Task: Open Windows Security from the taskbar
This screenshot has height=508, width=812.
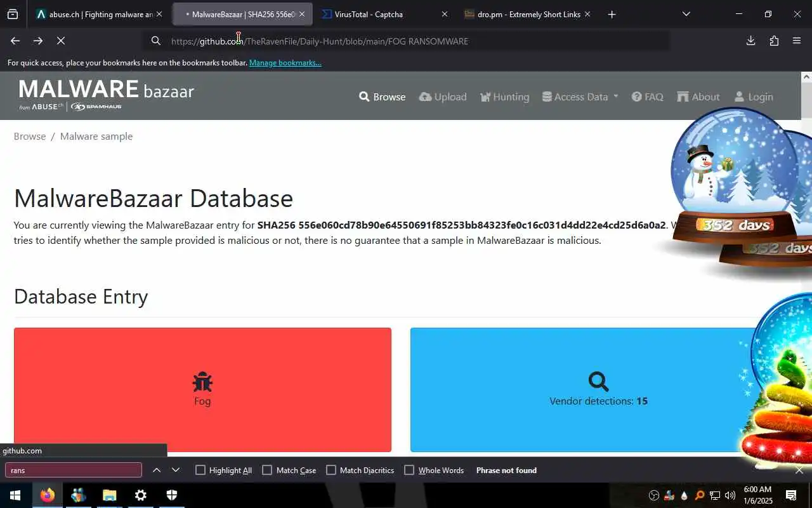Action: point(171,495)
